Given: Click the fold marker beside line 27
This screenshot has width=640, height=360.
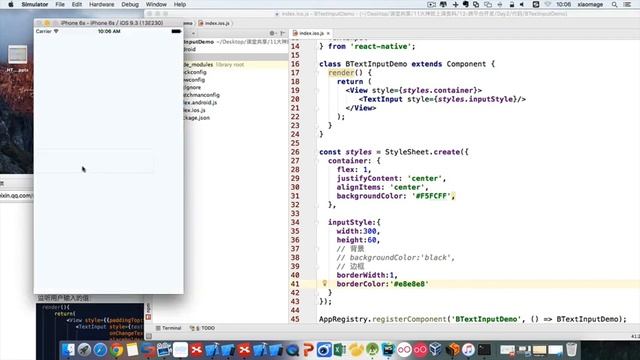Looking at the screenshot, I should point(317,161).
